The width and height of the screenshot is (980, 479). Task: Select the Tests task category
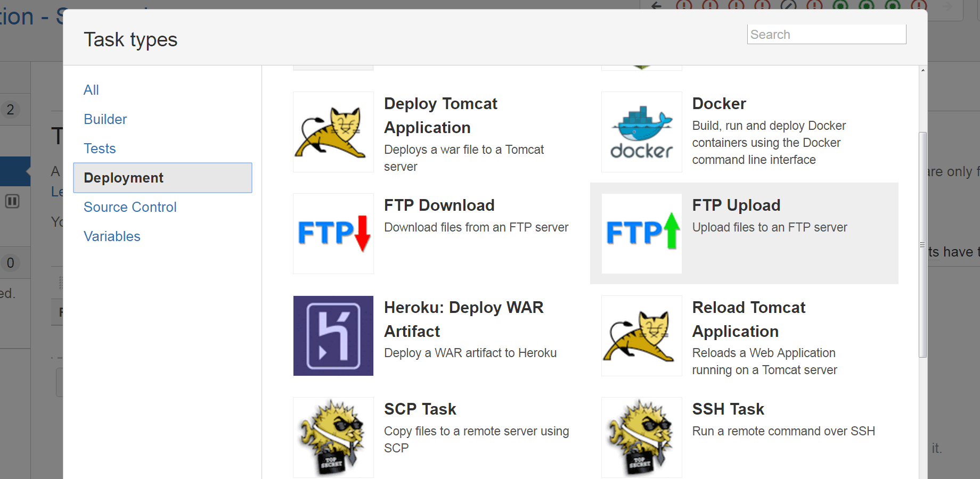(x=100, y=148)
